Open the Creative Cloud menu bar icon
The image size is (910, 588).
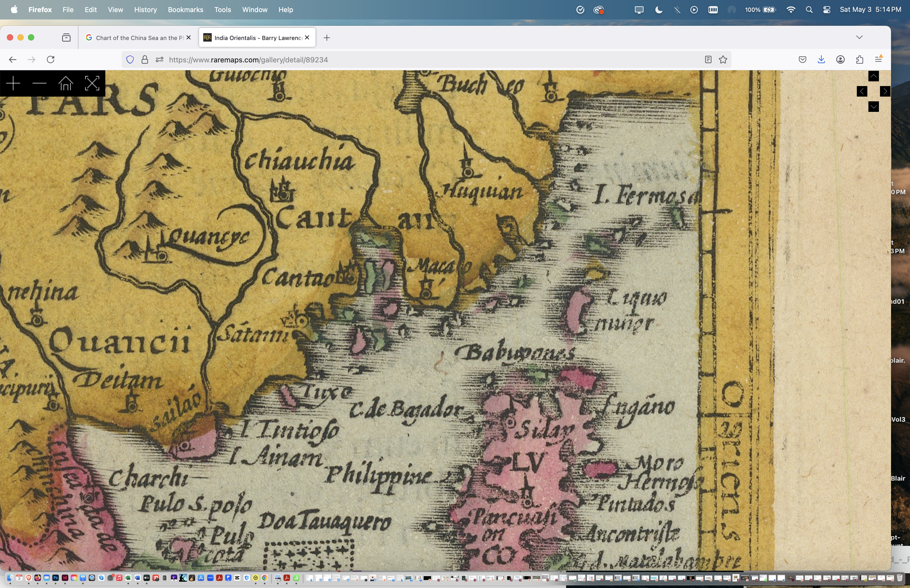599,9
